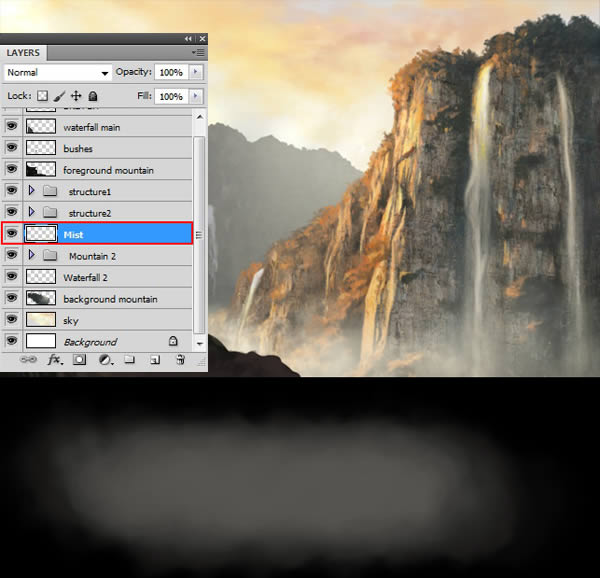Click the Opacity 100% field

point(171,72)
